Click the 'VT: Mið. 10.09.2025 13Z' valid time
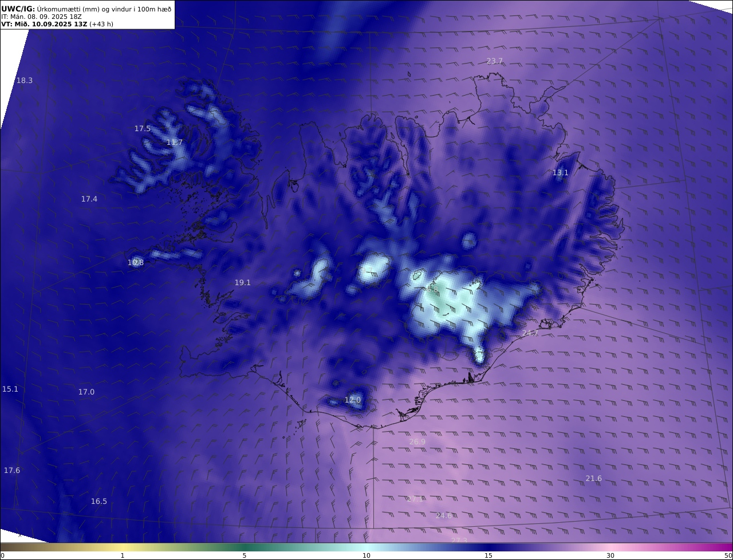 44,24
